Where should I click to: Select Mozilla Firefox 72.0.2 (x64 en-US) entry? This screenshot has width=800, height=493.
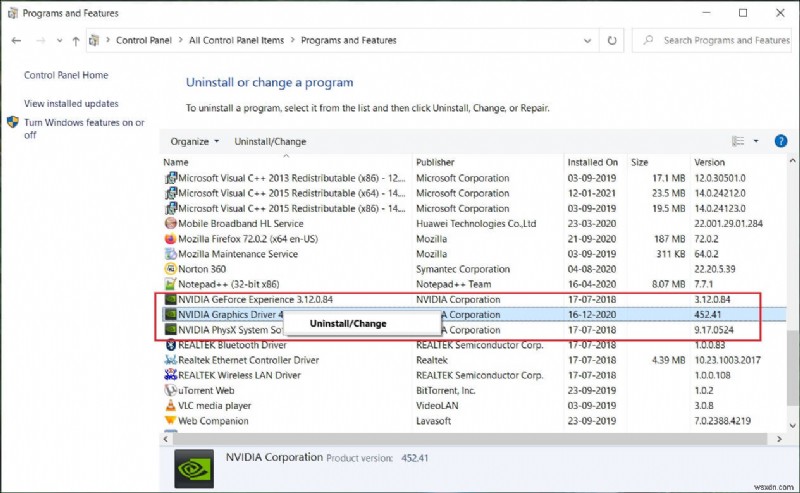248,239
